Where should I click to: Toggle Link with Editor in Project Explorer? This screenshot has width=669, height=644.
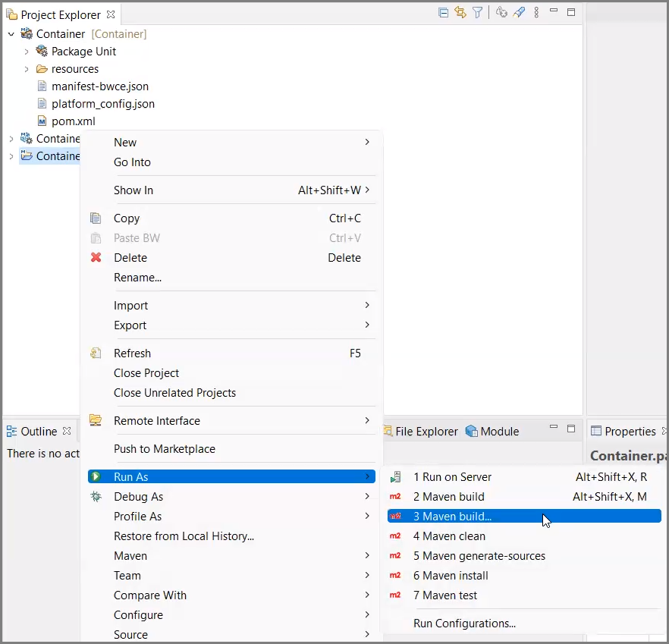460,12
